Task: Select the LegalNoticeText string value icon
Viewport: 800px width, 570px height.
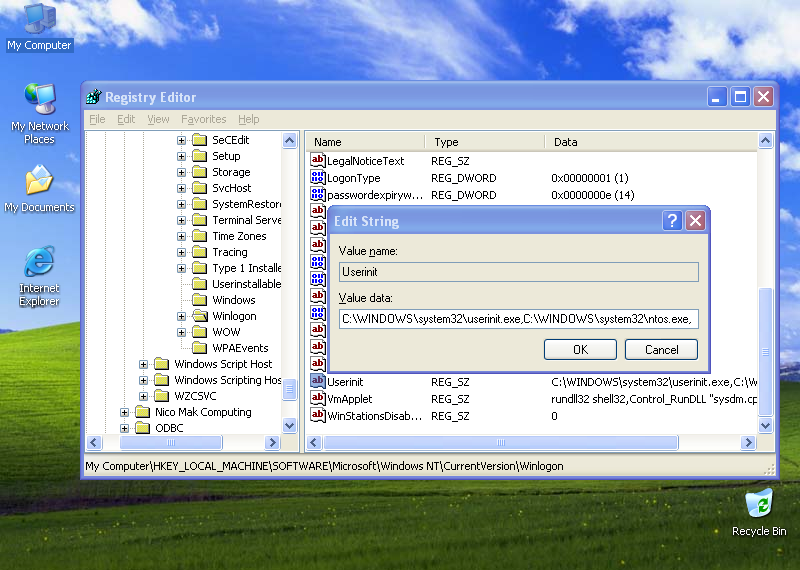Action: tap(317, 161)
